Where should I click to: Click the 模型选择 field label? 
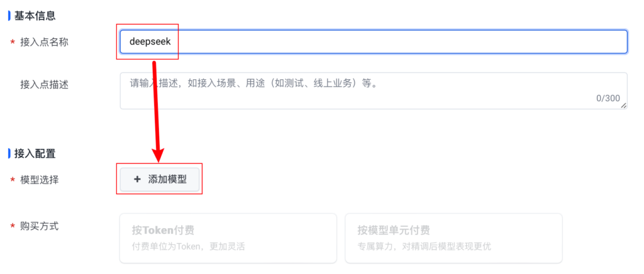pos(40,180)
